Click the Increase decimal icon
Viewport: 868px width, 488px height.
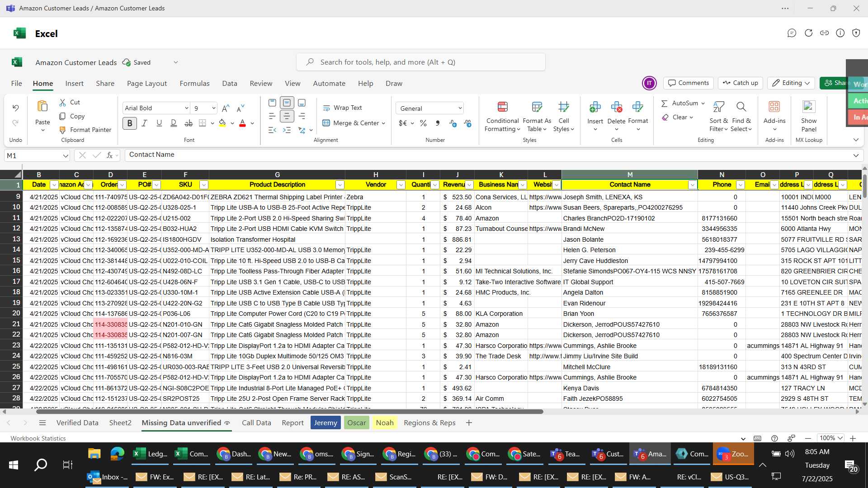click(453, 123)
